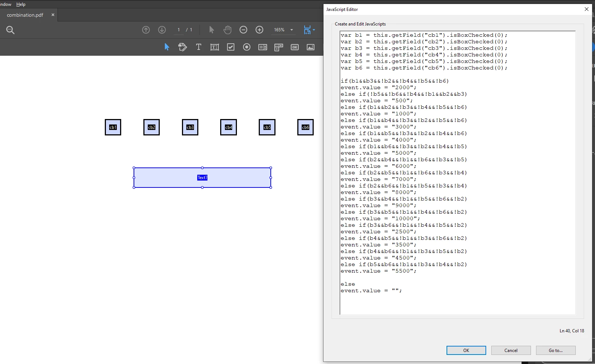The image size is (595, 364).
Task: Go to next page arrow
Action: click(162, 30)
